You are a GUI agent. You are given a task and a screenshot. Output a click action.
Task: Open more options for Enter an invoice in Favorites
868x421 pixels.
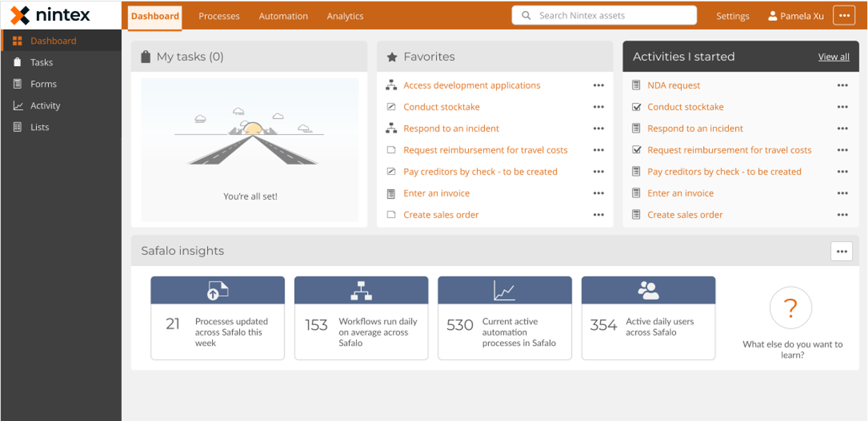599,193
